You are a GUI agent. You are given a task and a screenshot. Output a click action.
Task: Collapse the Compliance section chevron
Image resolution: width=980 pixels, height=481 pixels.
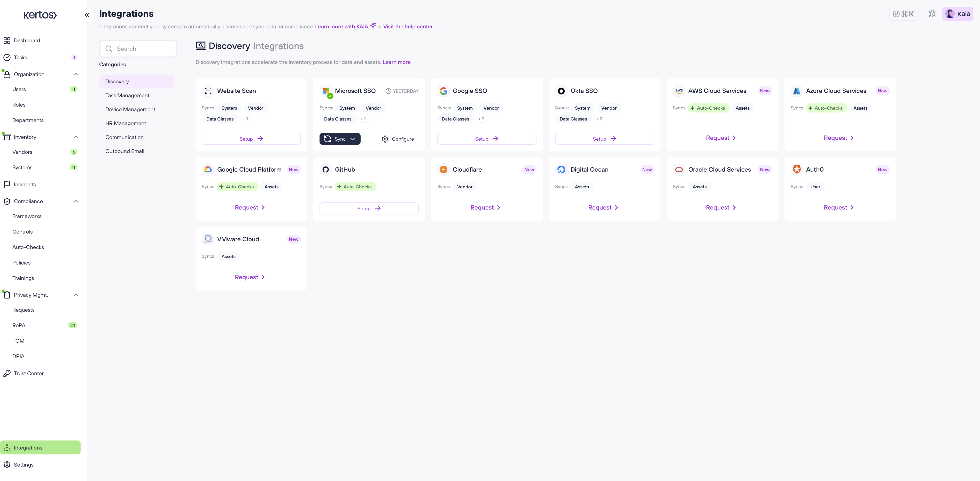pos(76,201)
